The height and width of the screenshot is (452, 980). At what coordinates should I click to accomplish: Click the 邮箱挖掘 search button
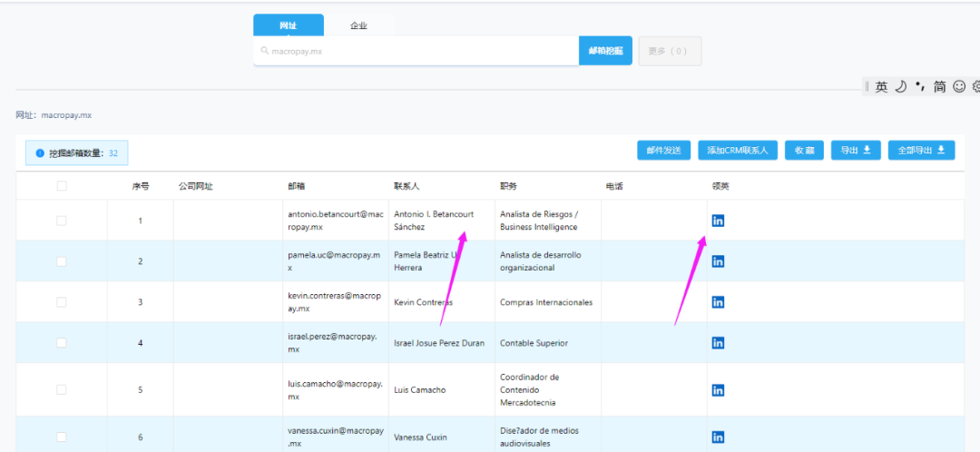tap(605, 51)
